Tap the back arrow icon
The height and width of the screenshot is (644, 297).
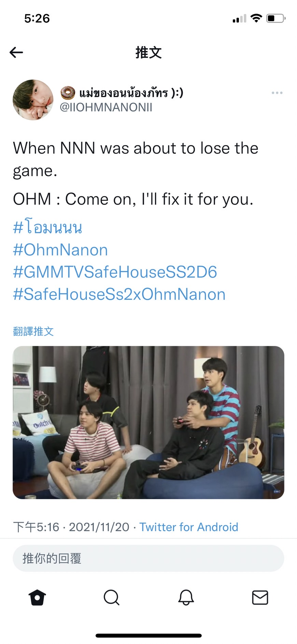tap(16, 52)
